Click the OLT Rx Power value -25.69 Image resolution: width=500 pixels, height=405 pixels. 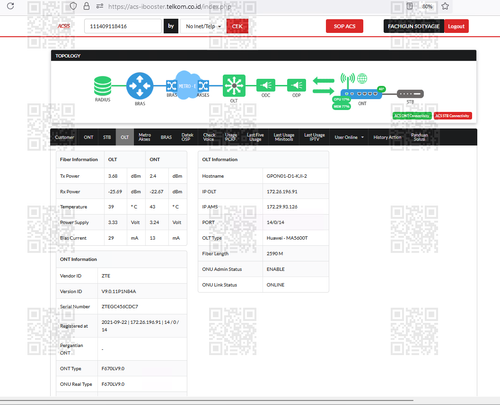tap(115, 192)
